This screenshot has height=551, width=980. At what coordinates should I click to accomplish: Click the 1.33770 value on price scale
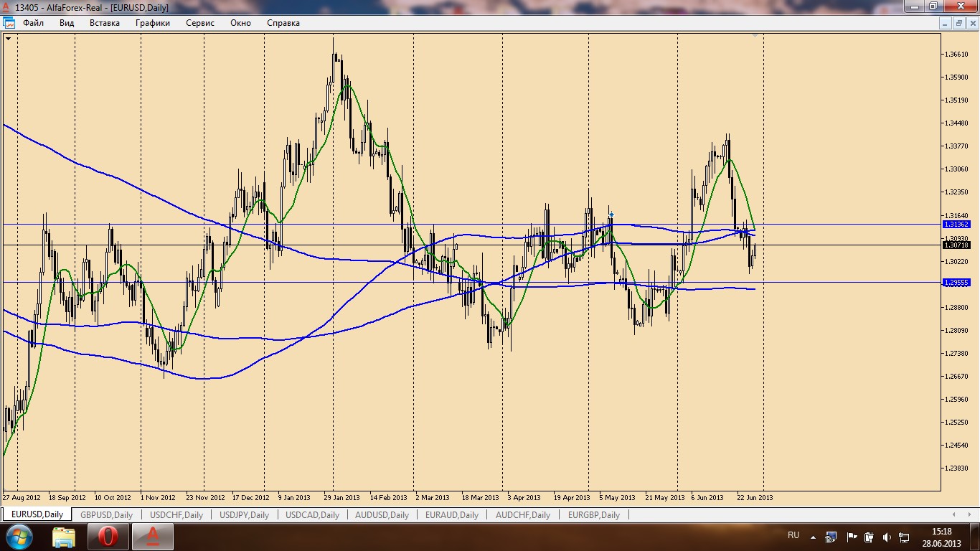(x=958, y=146)
